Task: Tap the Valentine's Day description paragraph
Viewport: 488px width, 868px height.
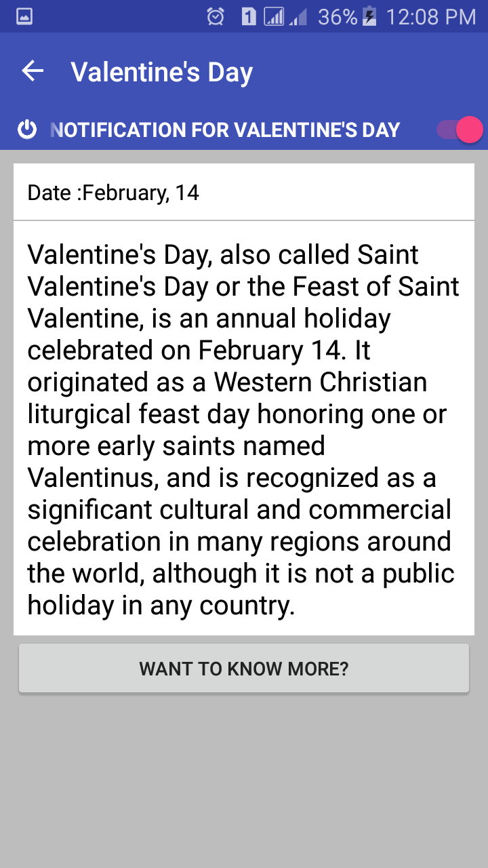Action: [244, 429]
